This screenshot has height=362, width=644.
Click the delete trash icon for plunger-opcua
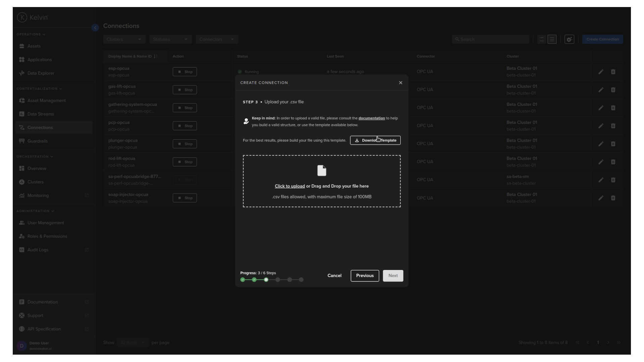click(613, 144)
